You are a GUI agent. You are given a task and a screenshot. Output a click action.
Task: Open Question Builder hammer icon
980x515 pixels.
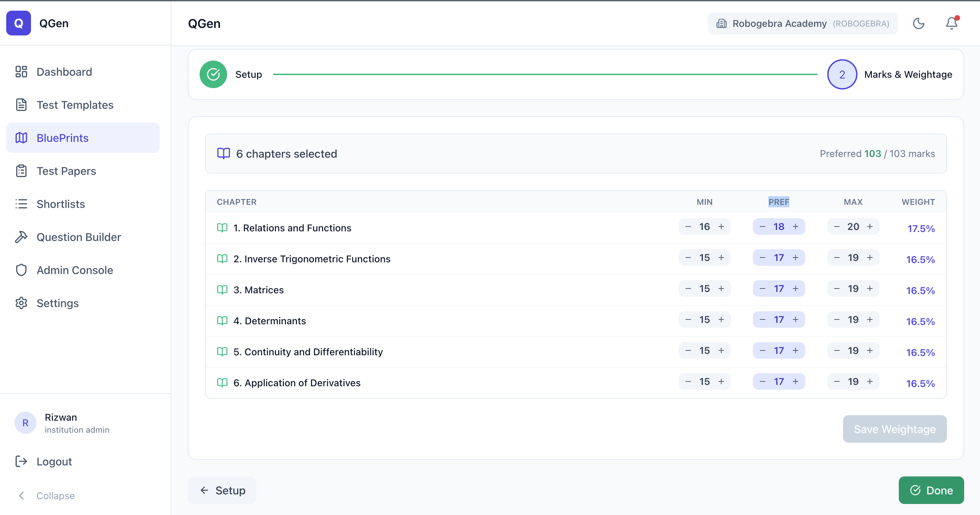click(21, 237)
